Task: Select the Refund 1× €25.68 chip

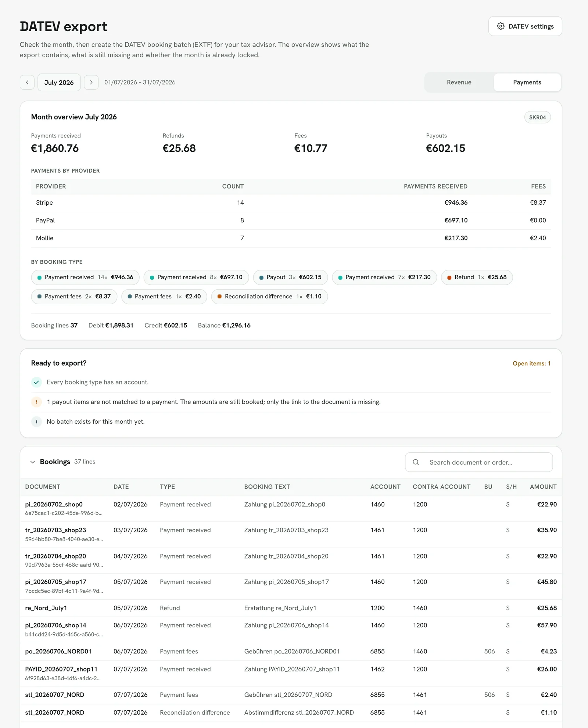Action: click(x=477, y=277)
